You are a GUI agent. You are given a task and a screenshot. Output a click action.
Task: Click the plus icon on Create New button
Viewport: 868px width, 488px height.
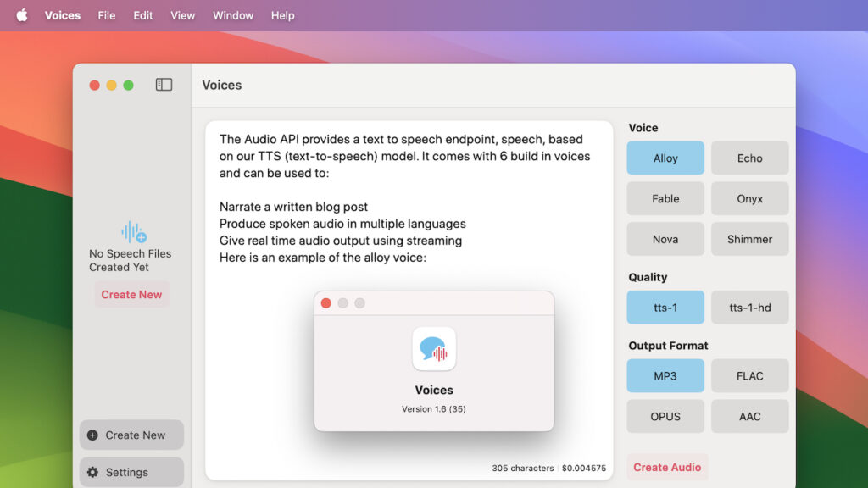point(91,435)
